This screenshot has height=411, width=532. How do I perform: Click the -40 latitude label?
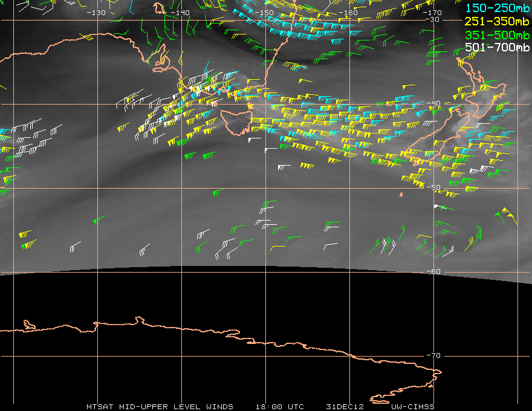coord(433,103)
